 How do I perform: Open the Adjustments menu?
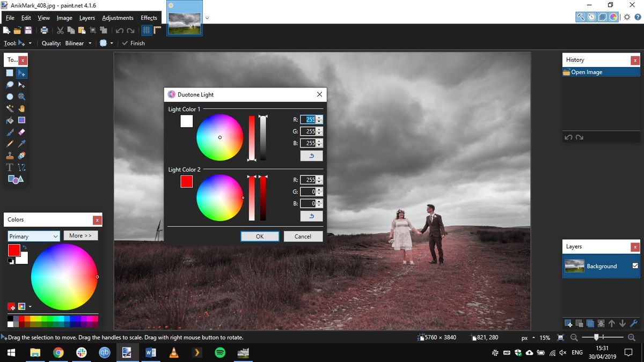(118, 18)
